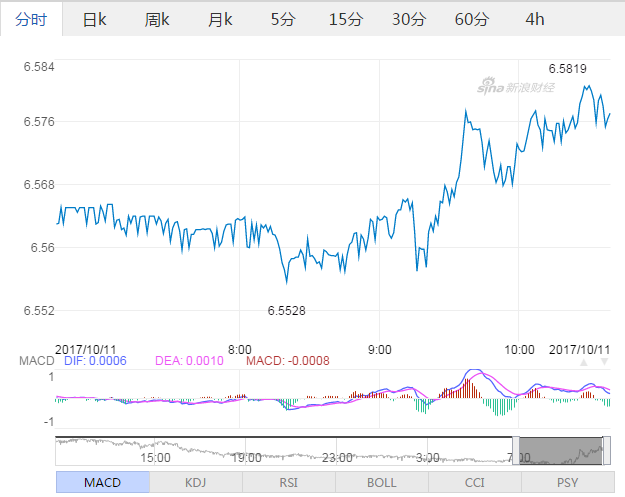Switch to the 分时 intraday tab
The width and height of the screenshot is (625, 497).
click(31, 19)
